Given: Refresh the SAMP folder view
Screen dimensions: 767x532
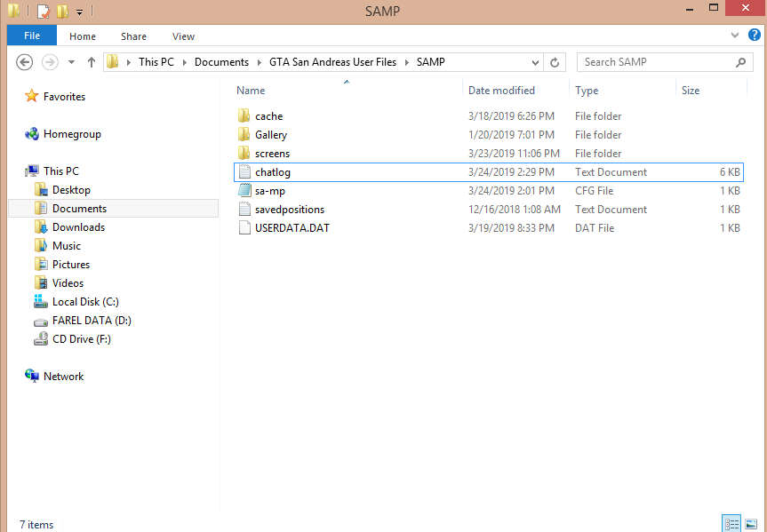Looking at the screenshot, I should click(x=555, y=62).
